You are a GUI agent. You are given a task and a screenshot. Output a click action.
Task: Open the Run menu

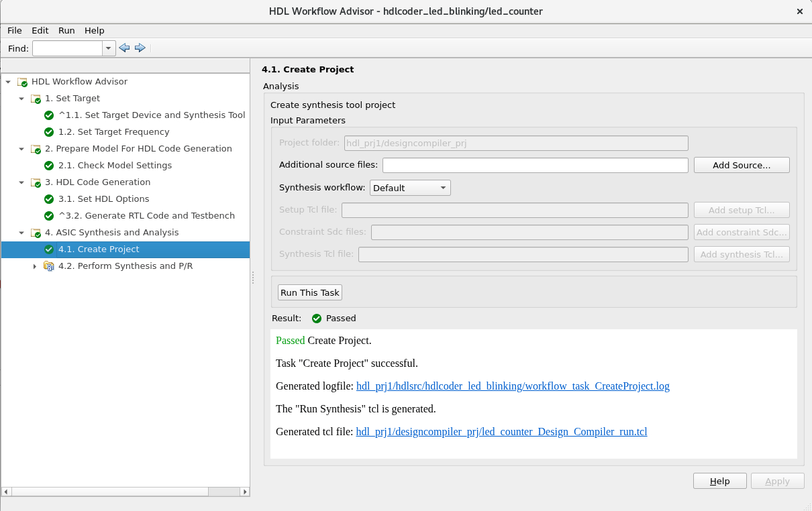[66, 30]
